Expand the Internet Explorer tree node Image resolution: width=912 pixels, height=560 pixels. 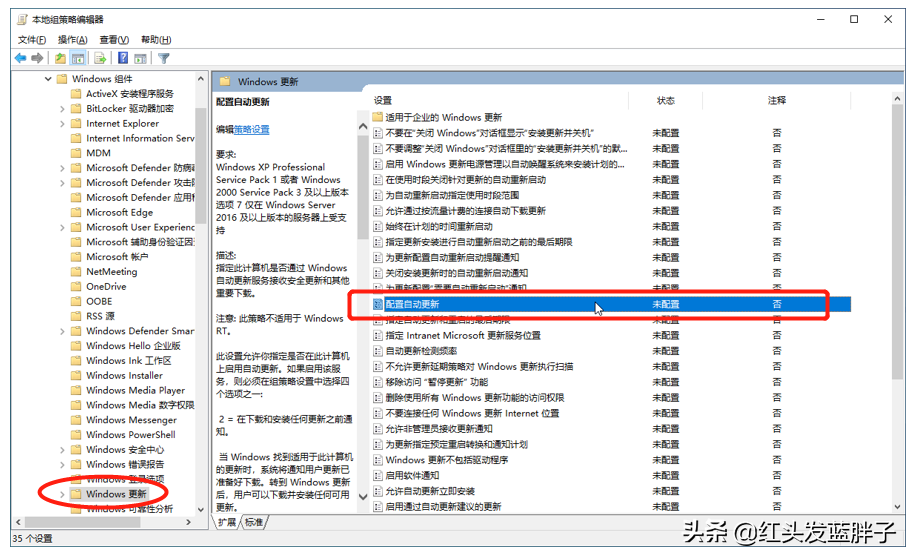pos(62,123)
